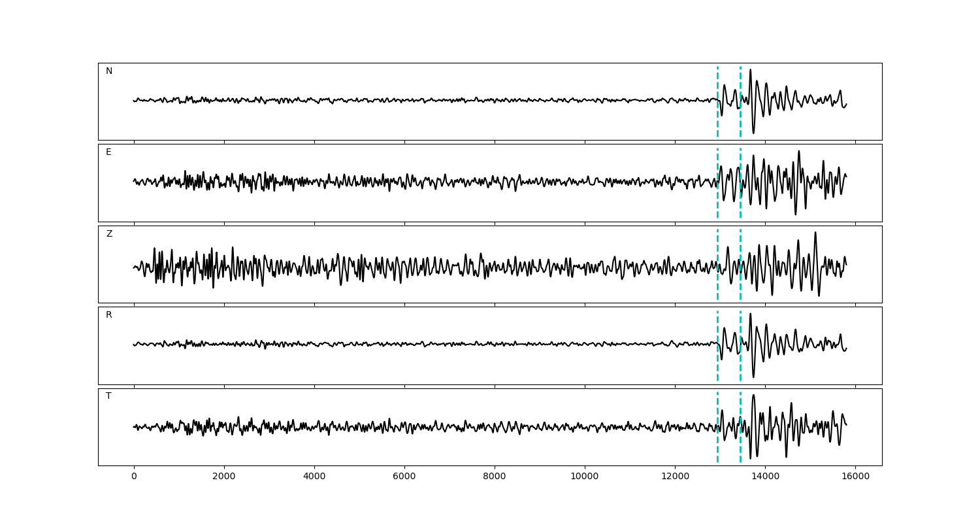This screenshot has width=980, height=523.
Task: Click the tallest peak in N waveform
Action: (x=750, y=70)
